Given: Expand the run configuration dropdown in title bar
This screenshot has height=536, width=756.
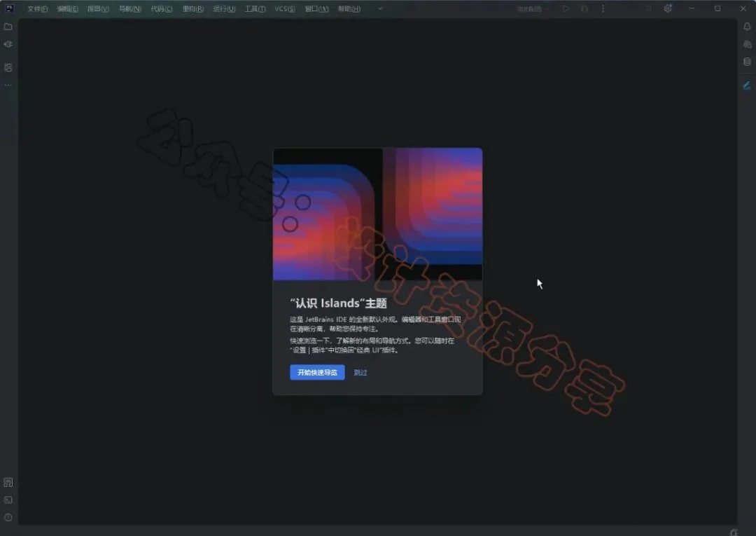Looking at the screenshot, I should click(533, 8).
